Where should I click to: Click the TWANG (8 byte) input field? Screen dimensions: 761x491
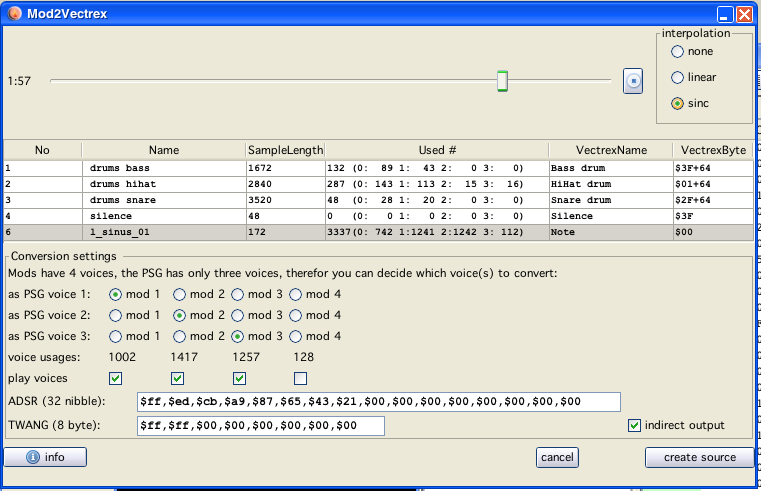point(260,426)
